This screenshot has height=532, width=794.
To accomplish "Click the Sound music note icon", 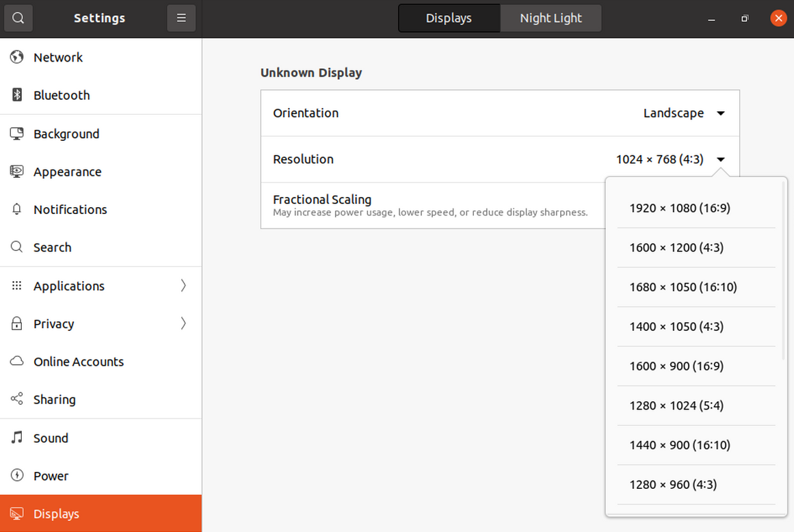I will pyautogui.click(x=17, y=438).
